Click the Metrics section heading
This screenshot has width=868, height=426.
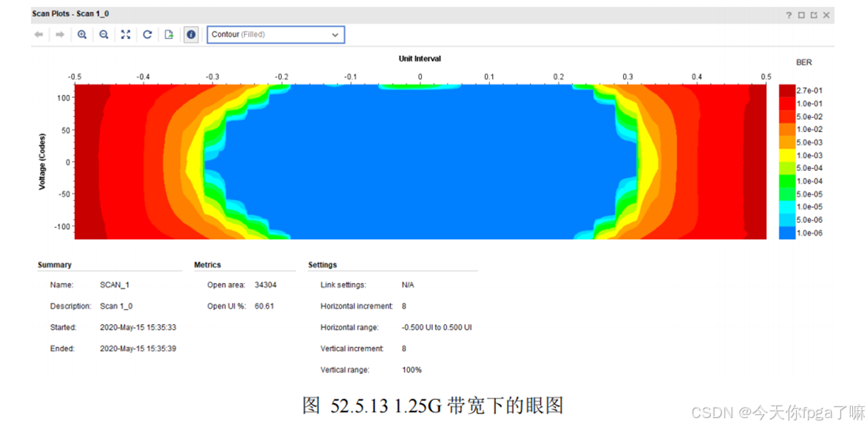point(208,265)
